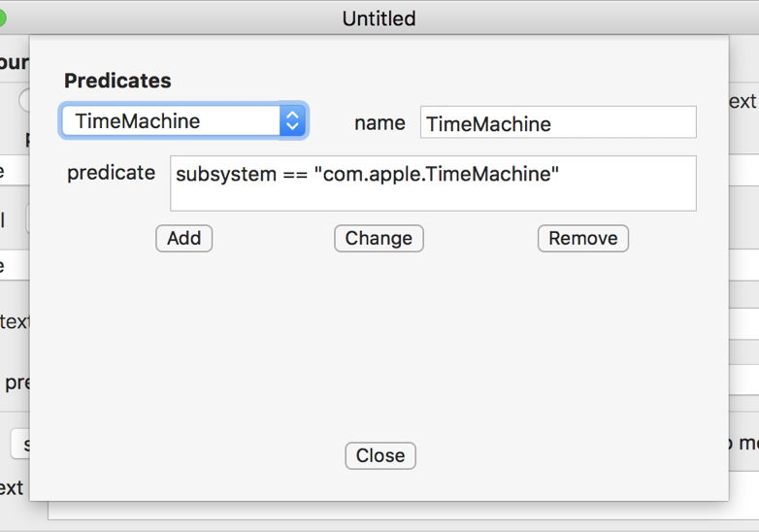Screen dimensions: 759x532
Task: Click the cut-off "ext" label at top right
Action: [742, 101]
